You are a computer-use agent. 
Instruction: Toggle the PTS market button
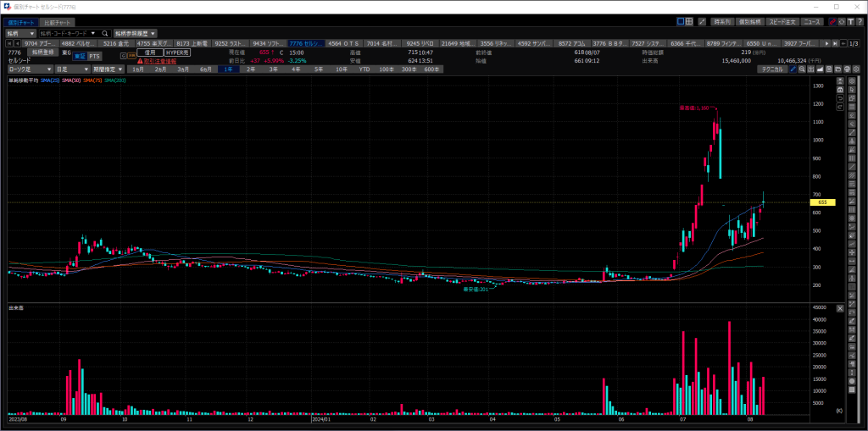tap(95, 57)
